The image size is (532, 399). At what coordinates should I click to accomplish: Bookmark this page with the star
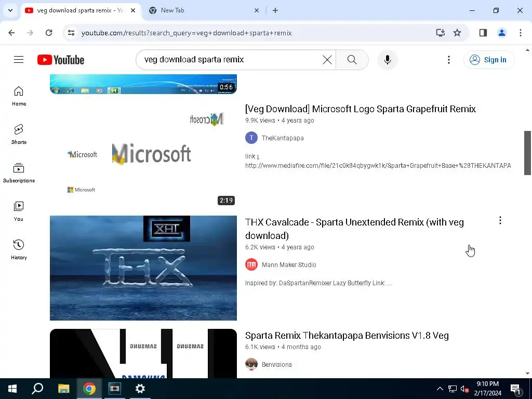(x=457, y=33)
